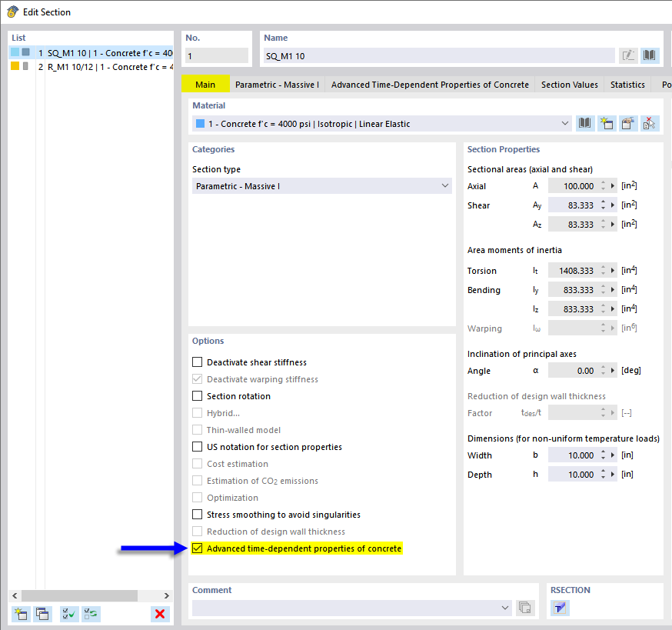Click the light blue color swatch of section 1
This screenshot has height=630, width=672.
point(15,52)
